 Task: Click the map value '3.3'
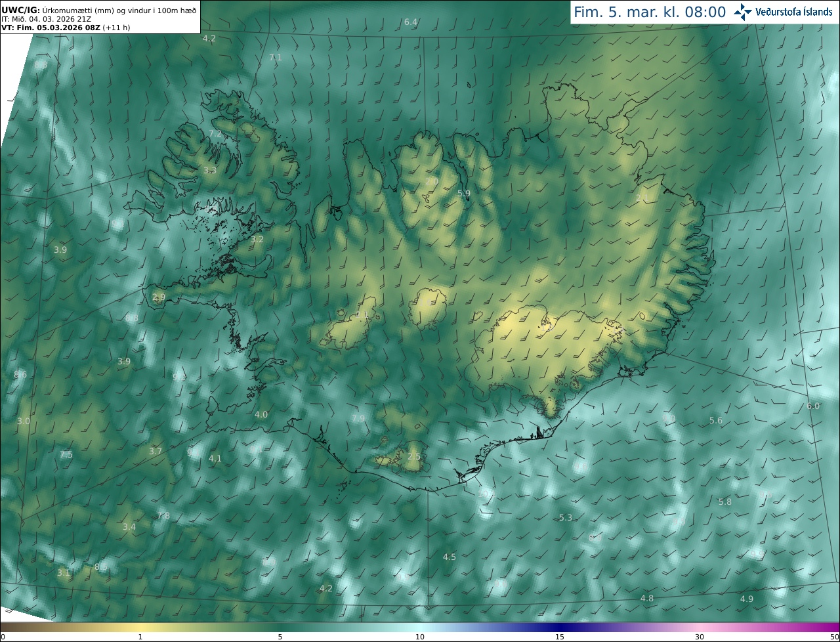[209, 171]
